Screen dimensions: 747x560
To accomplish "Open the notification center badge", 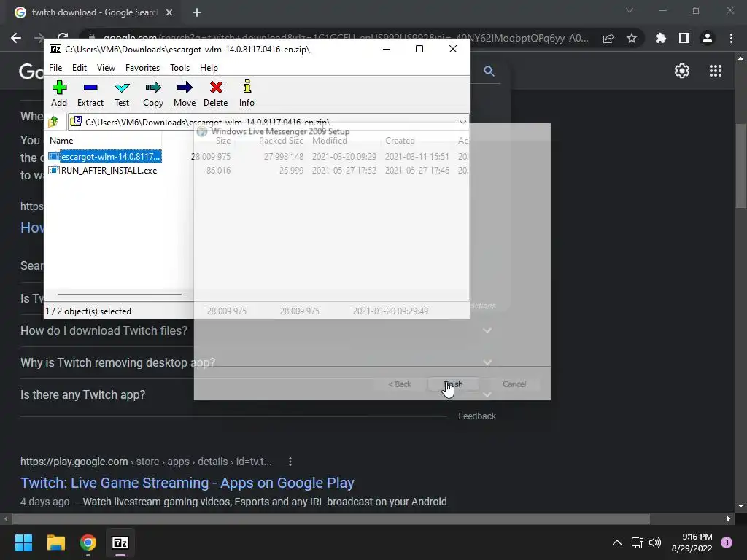I will pyautogui.click(x=727, y=542).
